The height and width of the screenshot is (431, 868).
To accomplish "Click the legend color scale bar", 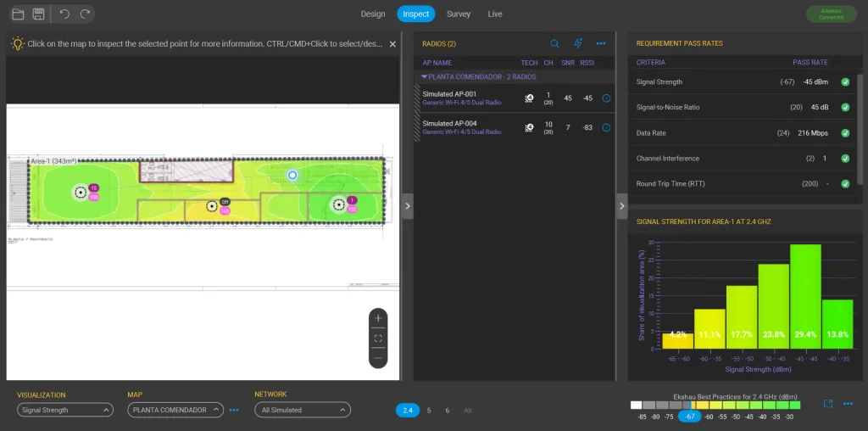I will click(715, 405).
